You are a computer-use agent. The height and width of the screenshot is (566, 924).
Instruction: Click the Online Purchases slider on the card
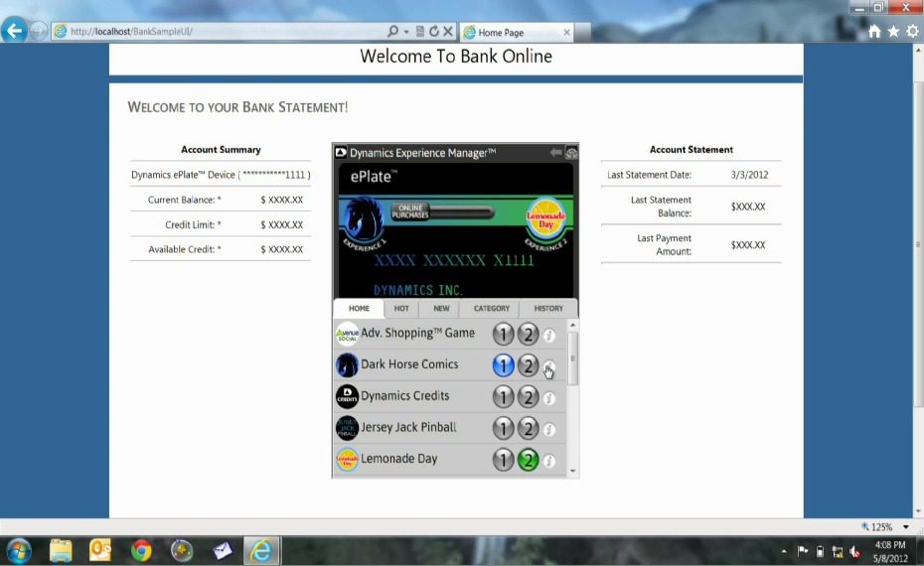[443, 212]
